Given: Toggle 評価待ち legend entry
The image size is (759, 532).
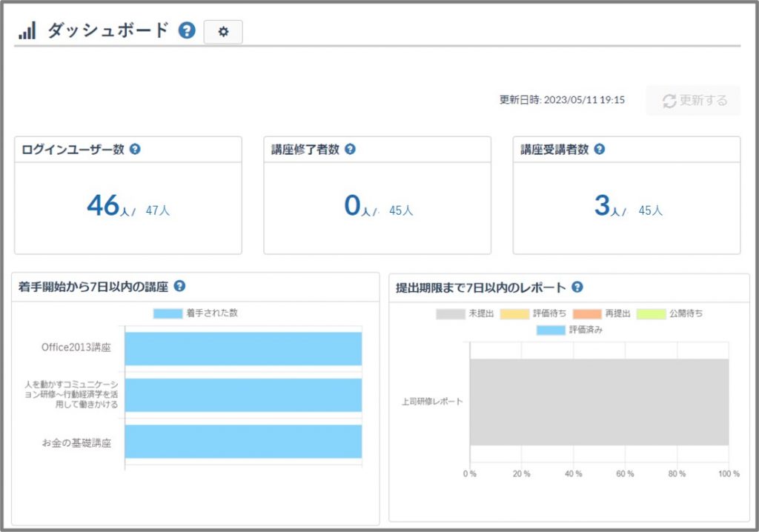Looking at the screenshot, I should tap(530, 313).
